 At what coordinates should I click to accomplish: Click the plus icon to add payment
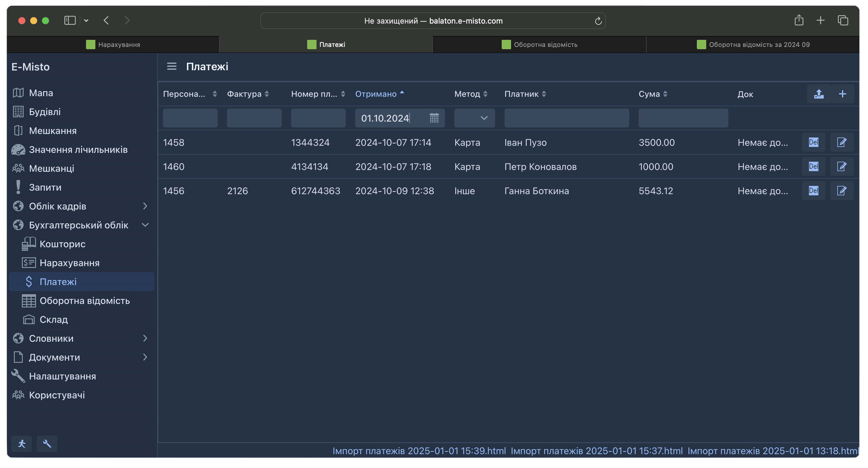842,94
